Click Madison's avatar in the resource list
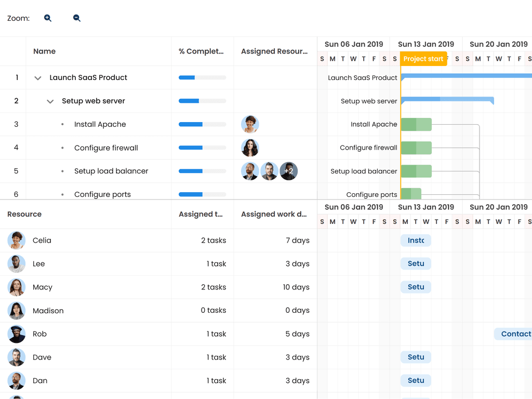The image size is (532, 399). coord(16,310)
